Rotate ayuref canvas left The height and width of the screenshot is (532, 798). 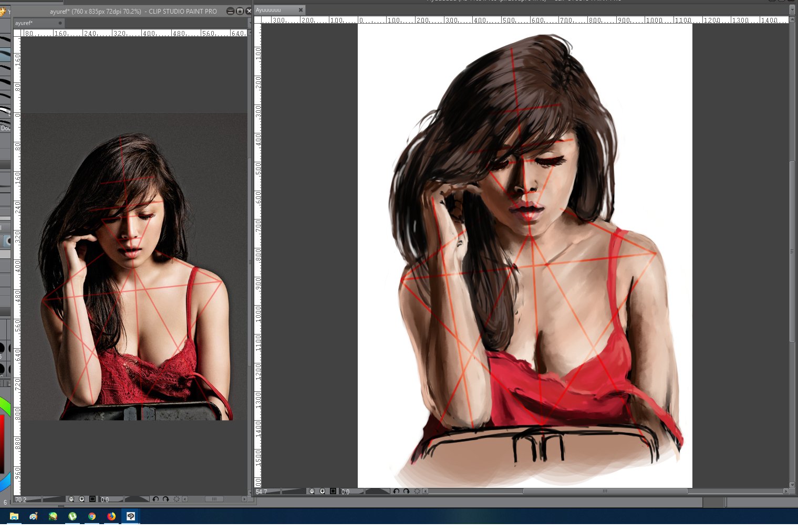click(156, 499)
